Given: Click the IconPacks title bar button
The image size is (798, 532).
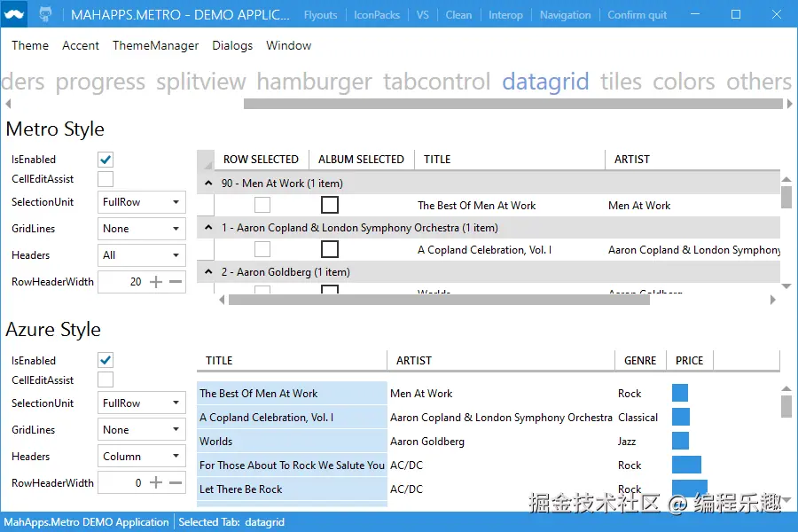Looking at the screenshot, I should click(377, 15).
